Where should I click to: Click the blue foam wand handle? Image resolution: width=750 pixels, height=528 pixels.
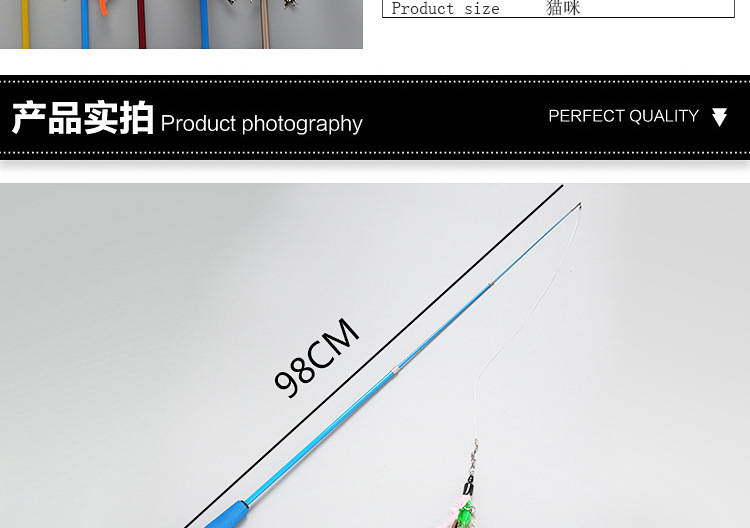(227, 516)
